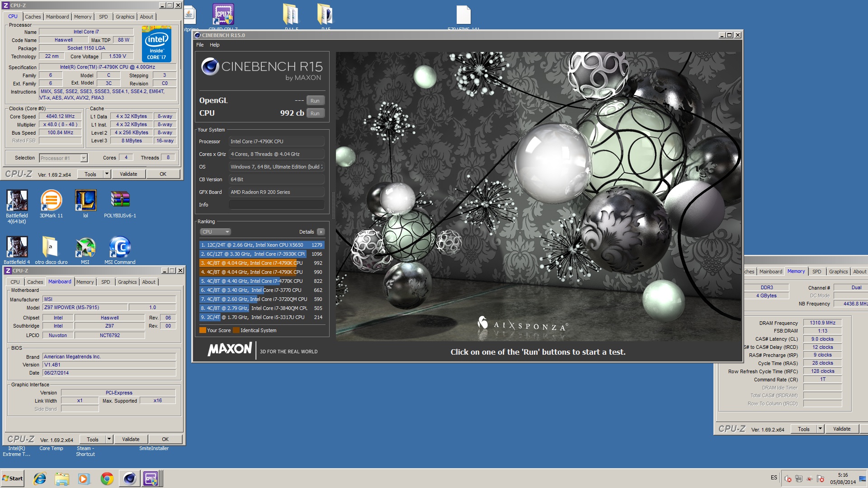
Task: Select ranking row i7-3930K score 1096
Action: (x=262, y=254)
